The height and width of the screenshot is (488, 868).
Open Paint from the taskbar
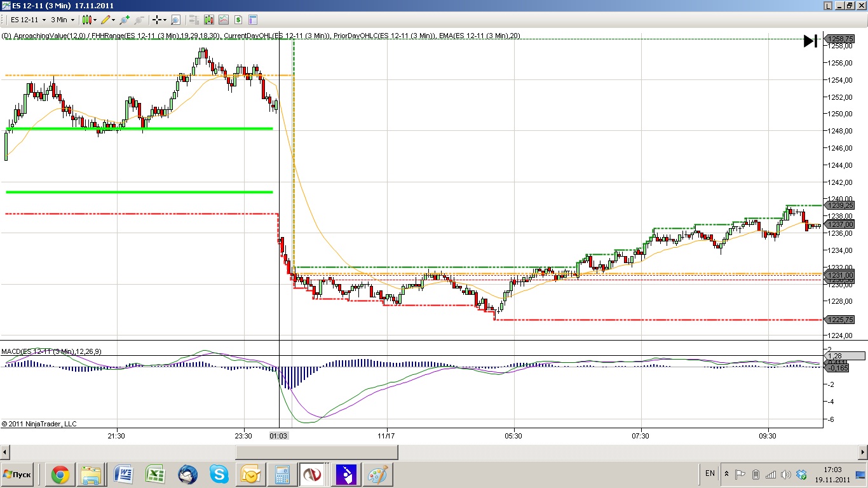pos(378,475)
